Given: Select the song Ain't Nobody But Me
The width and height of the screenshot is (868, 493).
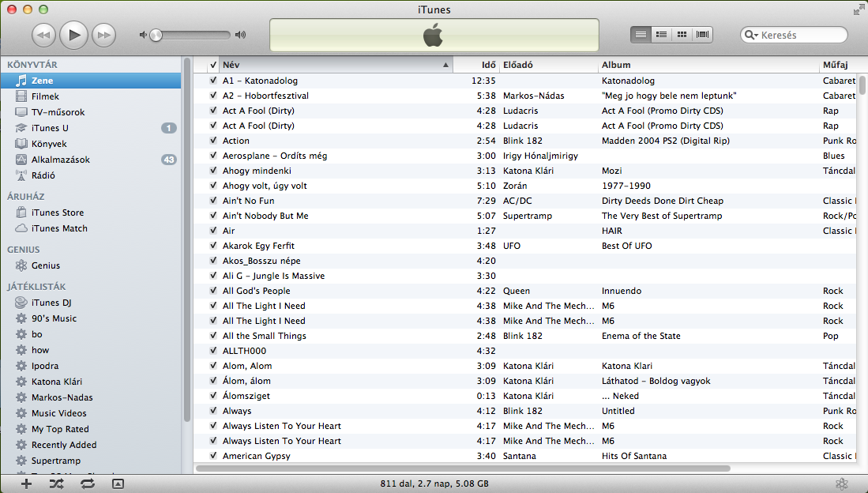Looking at the screenshot, I should [265, 216].
